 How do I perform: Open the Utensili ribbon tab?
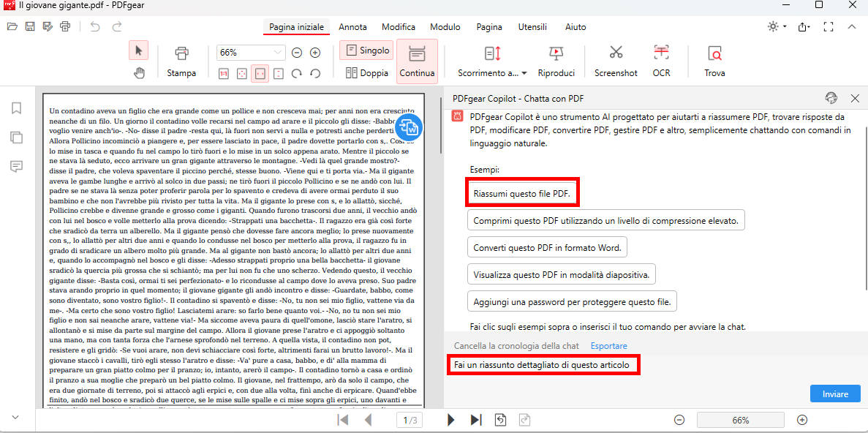coord(532,26)
